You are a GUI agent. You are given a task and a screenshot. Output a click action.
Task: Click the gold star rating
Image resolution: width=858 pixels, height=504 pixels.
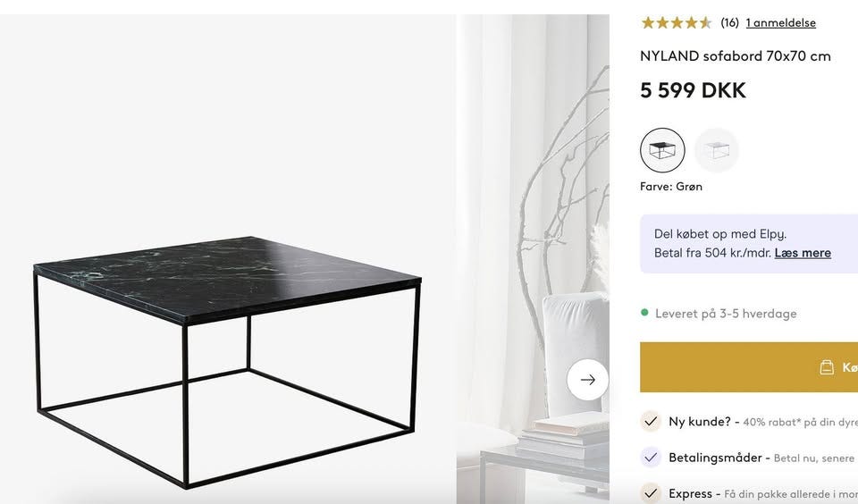tap(676, 23)
